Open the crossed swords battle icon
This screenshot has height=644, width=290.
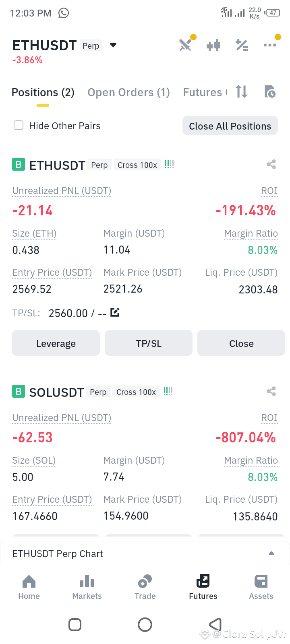click(185, 45)
